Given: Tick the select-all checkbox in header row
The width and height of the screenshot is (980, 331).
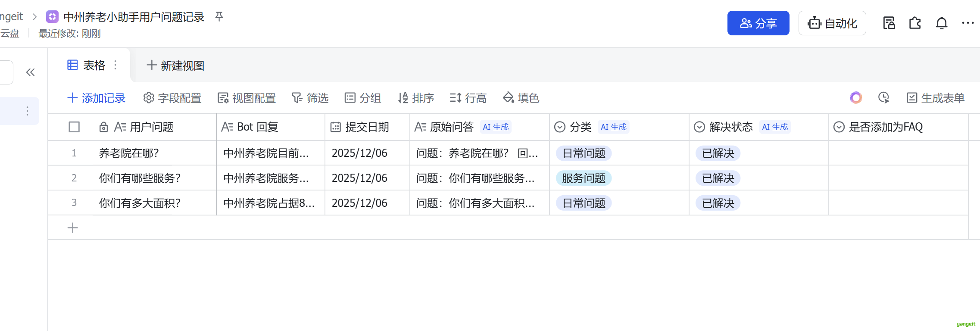Looking at the screenshot, I should (74, 127).
